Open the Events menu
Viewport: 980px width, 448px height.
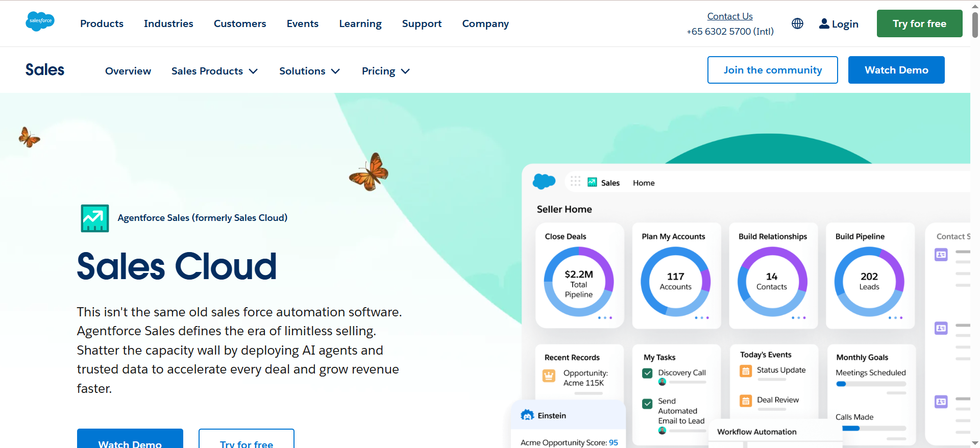pyautogui.click(x=303, y=23)
